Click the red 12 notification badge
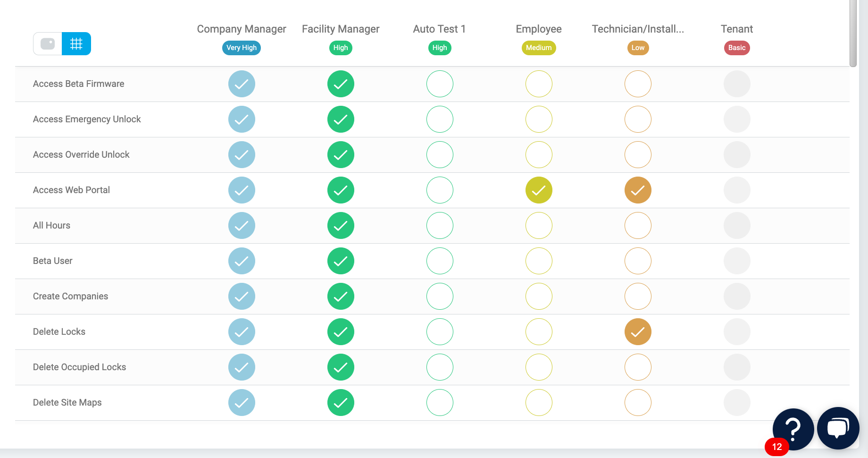 (x=776, y=447)
